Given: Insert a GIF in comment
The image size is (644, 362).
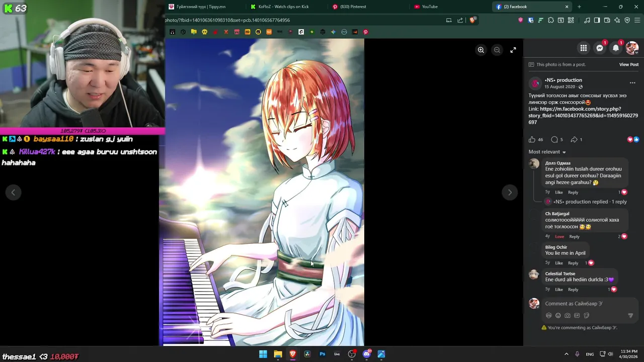Looking at the screenshot, I should pyautogui.click(x=577, y=316).
